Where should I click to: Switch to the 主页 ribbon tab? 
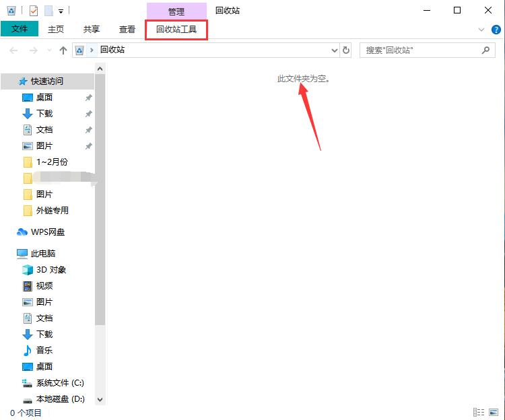[x=56, y=30]
